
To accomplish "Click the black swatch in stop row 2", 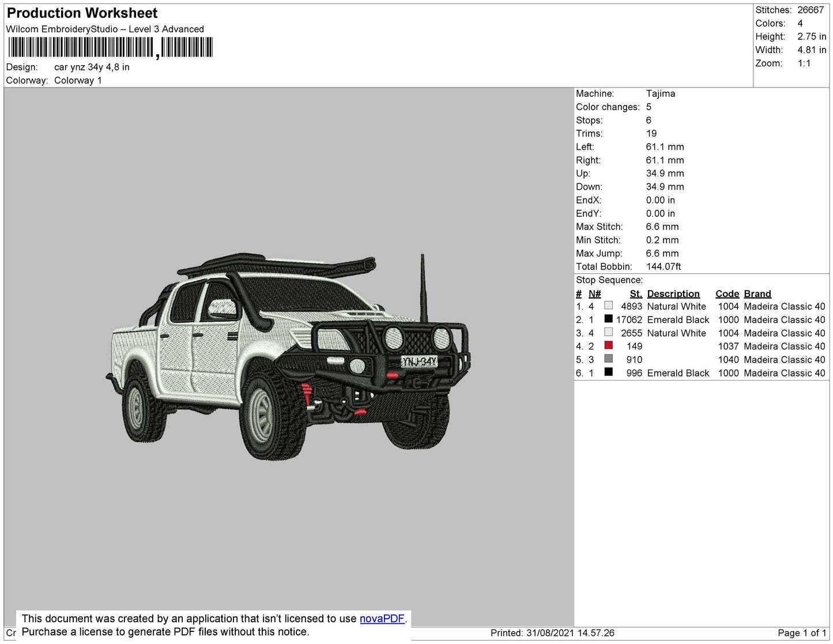I will pos(608,319).
